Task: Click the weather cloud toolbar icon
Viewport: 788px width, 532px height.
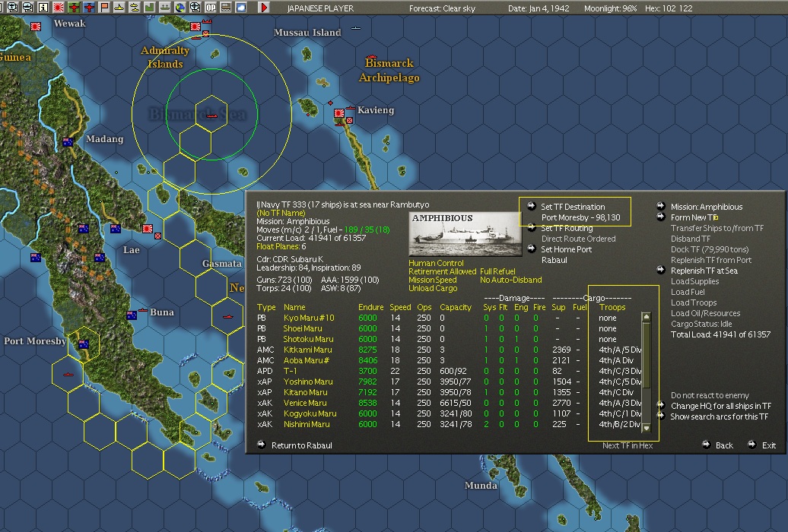Action: pos(241,8)
